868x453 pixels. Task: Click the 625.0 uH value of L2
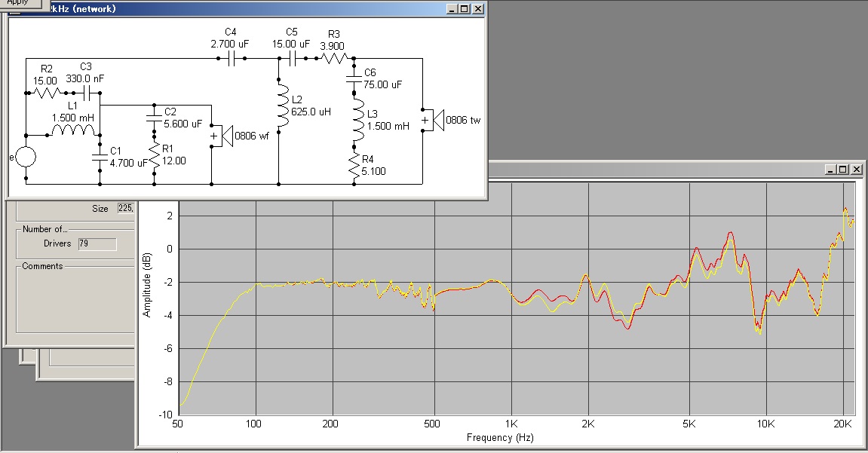[311, 112]
